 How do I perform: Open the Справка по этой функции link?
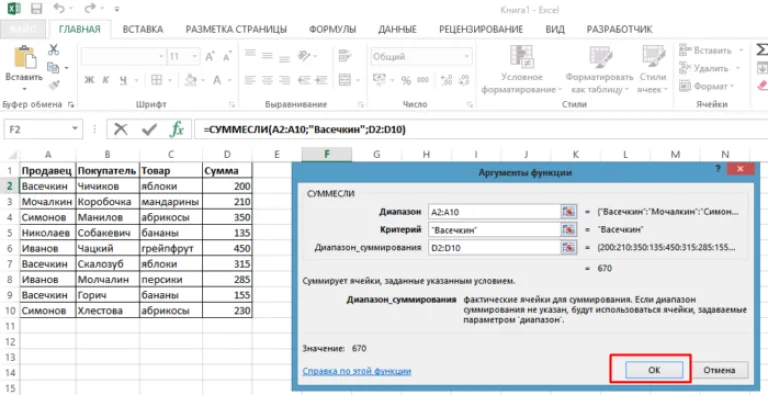tap(357, 371)
